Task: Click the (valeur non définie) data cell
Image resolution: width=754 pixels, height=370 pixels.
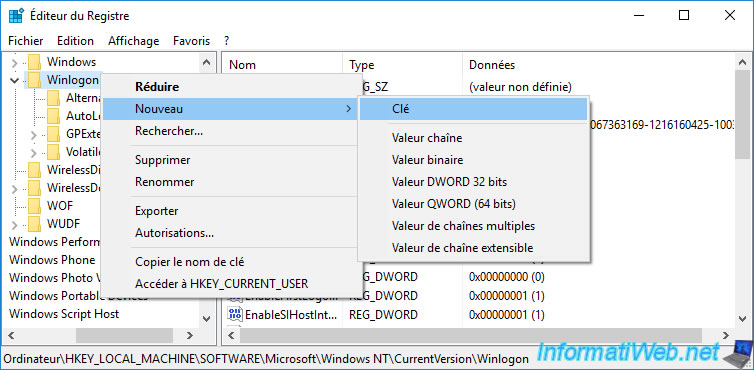Action: [x=520, y=87]
